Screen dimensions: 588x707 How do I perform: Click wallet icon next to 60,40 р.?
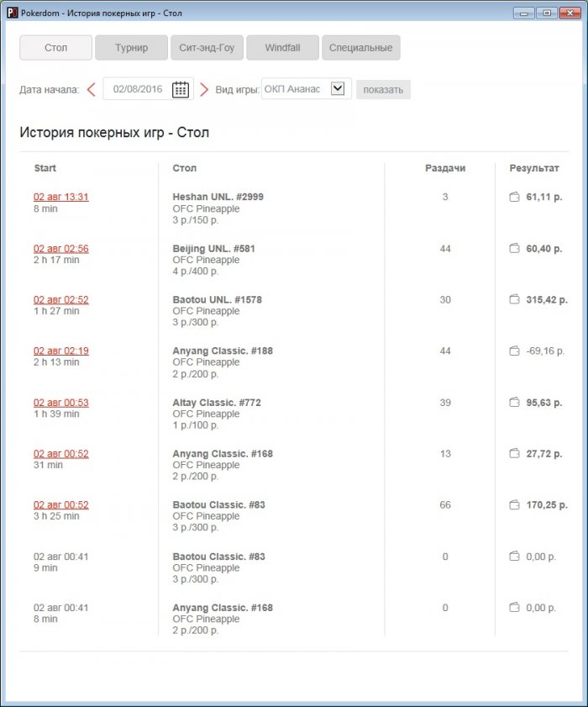[x=514, y=249]
